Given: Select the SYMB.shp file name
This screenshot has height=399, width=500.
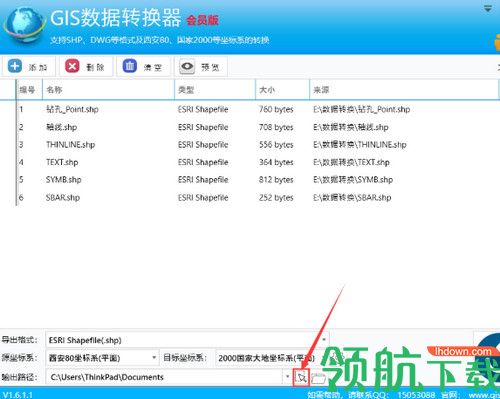Looking at the screenshot, I should [64, 180].
